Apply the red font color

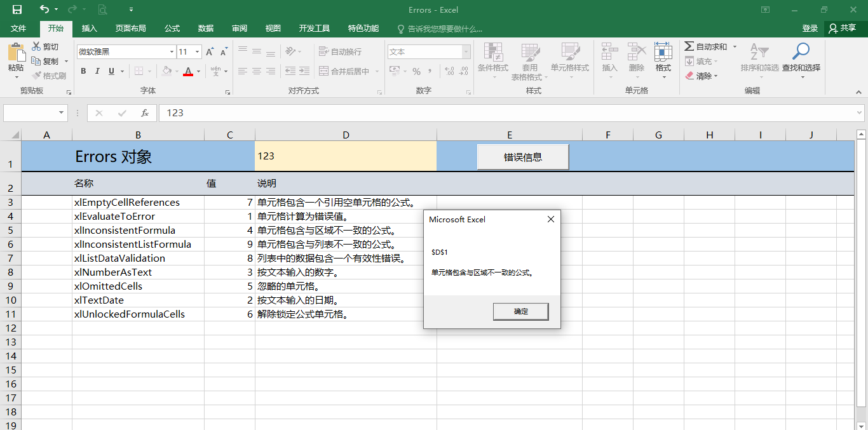[187, 71]
